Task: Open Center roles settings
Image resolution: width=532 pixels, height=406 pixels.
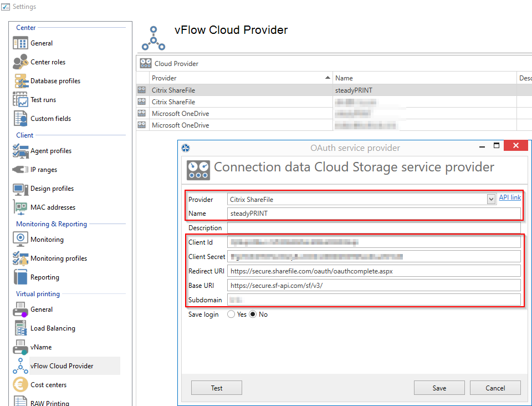Action: pyautogui.click(x=48, y=62)
